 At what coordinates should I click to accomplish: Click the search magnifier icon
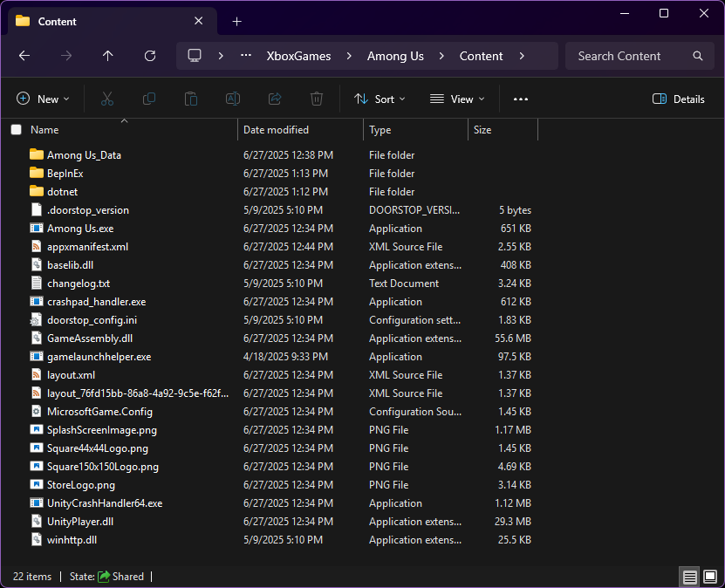click(698, 56)
